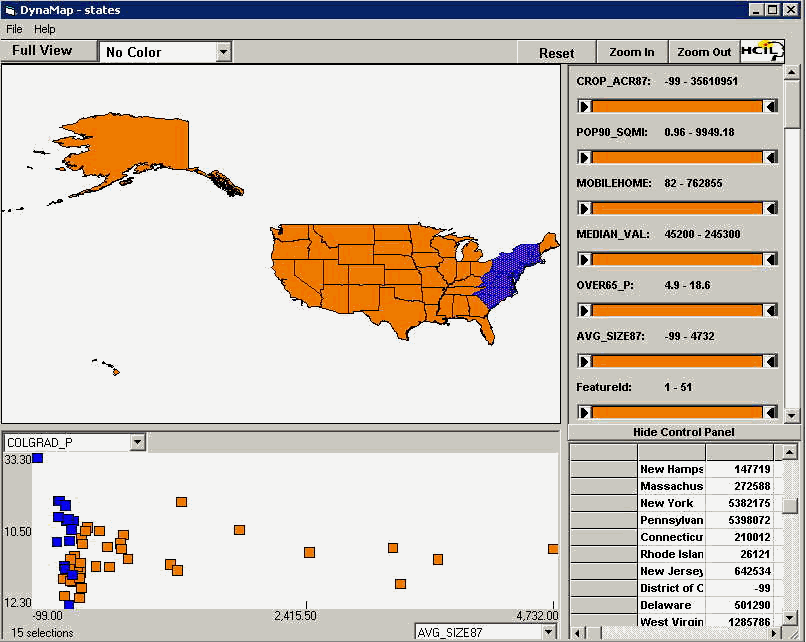This screenshot has width=806, height=642.
Task: Click the control panel scrollbar thumb
Action: coord(792,103)
